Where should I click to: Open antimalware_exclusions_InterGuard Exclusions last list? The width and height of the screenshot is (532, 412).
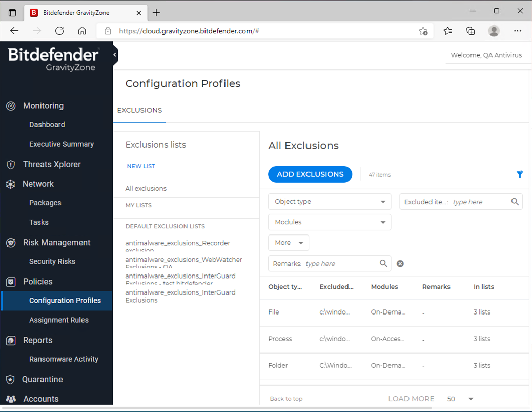pos(180,296)
